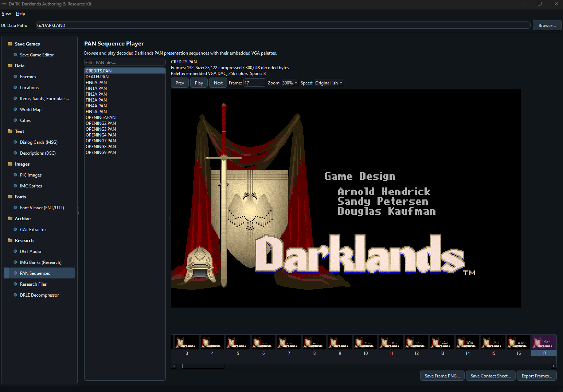Open Research Files page
This screenshot has width=563, height=392.
pos(33,284)
